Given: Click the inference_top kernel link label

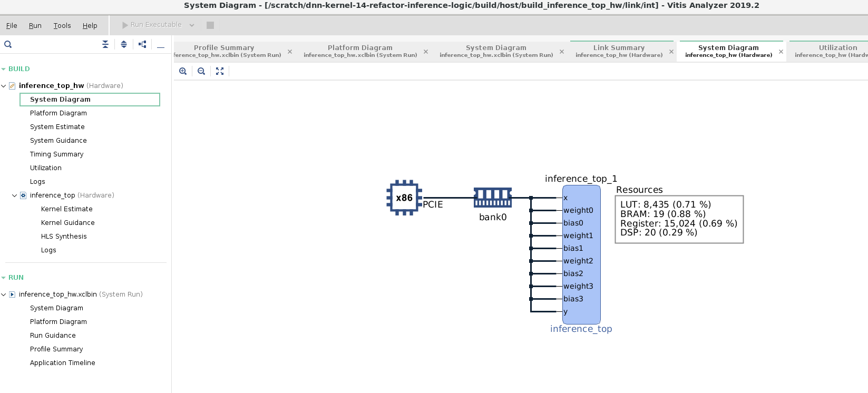Looking at the screenshot, I should 581,329.
